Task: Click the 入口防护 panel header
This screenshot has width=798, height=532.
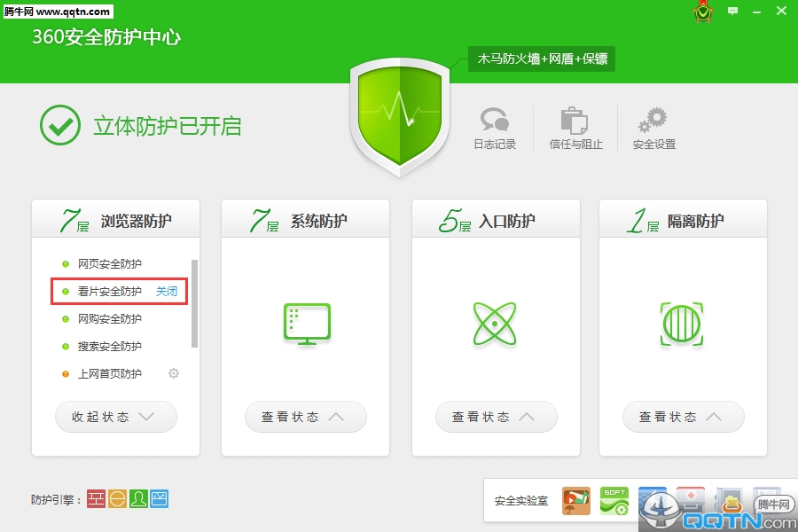Action: point(497,219)
